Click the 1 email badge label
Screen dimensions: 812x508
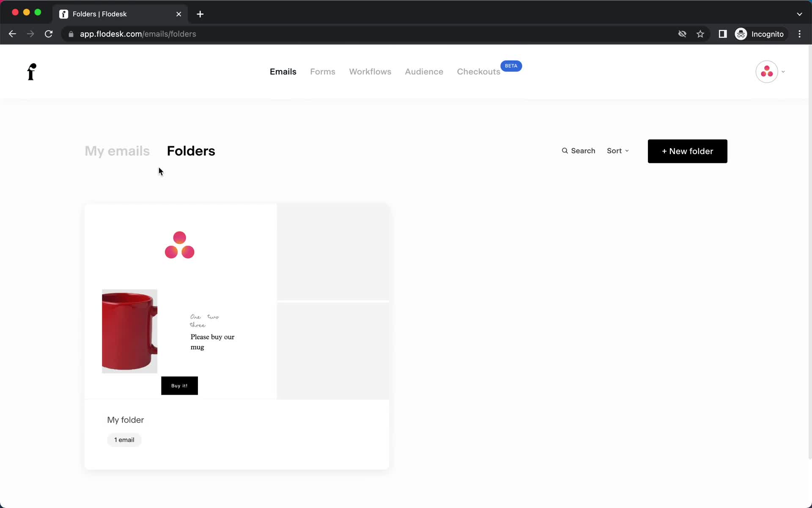click(124, 439)
